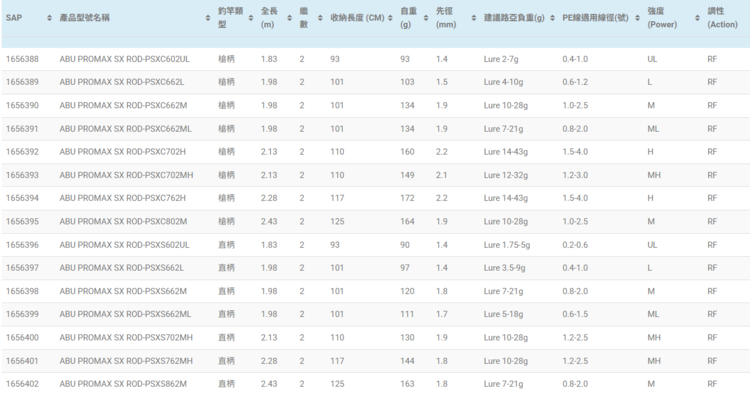The height and width of the screenshot is (394, 750).
Task: Click Lure 1.75-5g cell
Action: click(507, 245)
